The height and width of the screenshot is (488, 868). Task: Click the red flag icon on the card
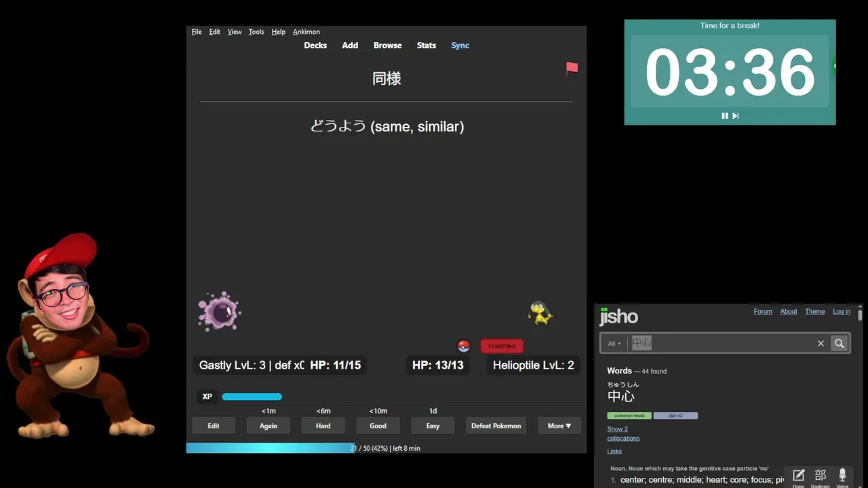point(572,68)
